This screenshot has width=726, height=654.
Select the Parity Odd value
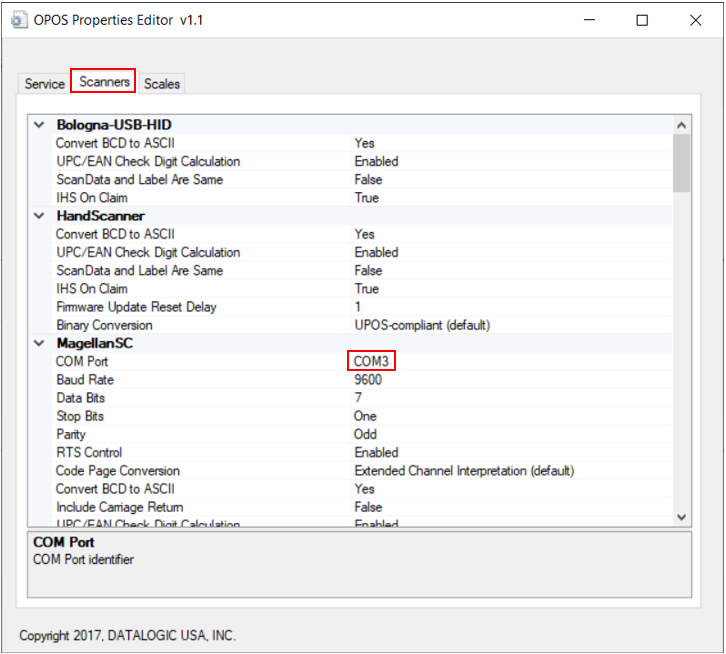pos(365,434)
